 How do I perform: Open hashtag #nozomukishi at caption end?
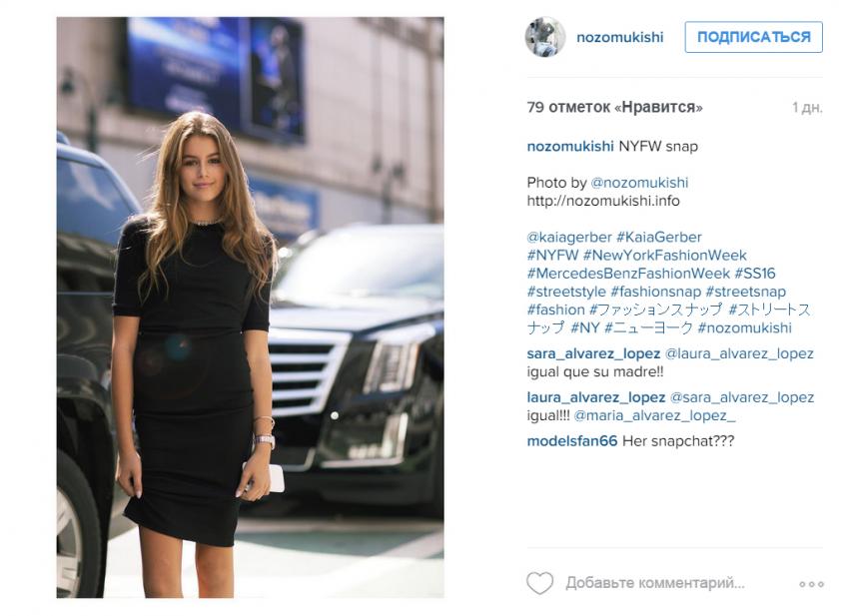744,327
